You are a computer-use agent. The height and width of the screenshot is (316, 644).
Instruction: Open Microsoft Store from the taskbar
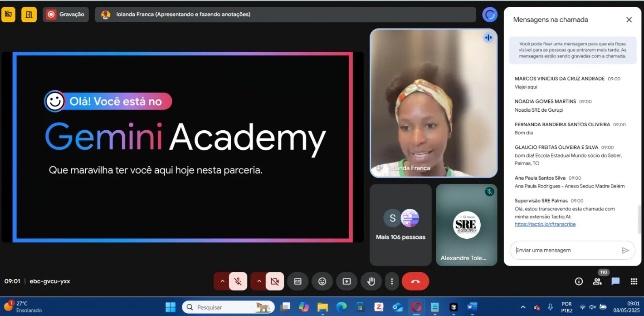click(x=360, y=307)
